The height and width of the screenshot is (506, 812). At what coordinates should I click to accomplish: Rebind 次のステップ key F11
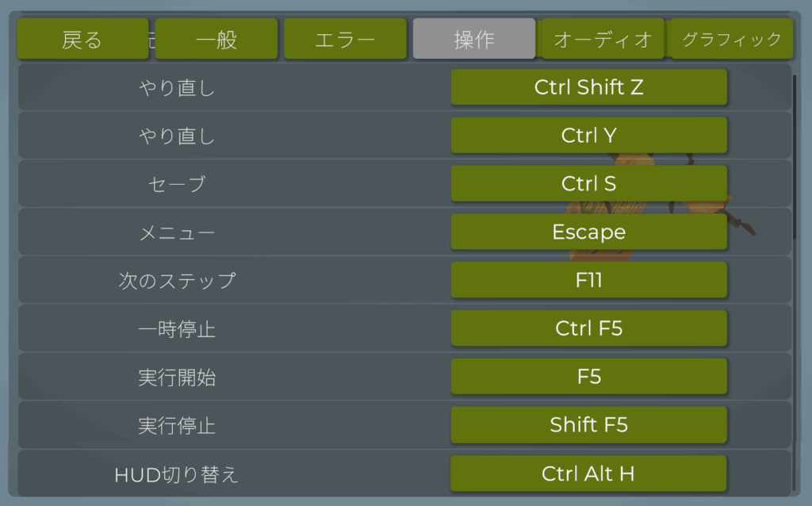click(x=588, y=281)
